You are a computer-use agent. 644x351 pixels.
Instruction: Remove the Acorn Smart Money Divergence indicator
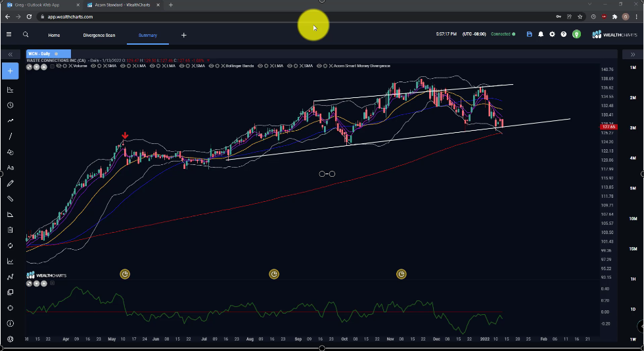pos(330,66)
